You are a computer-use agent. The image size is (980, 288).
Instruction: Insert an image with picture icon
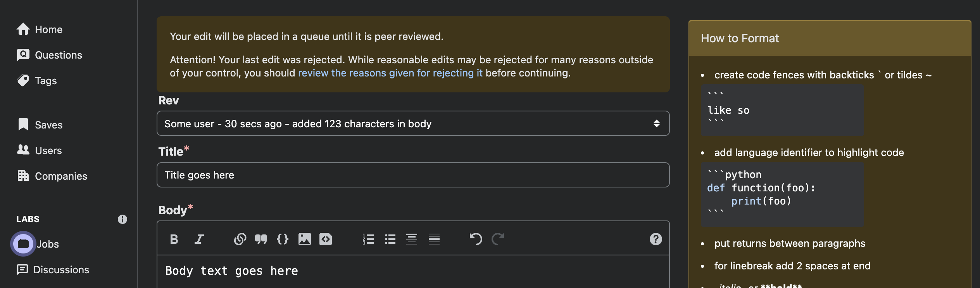point(305,239)
